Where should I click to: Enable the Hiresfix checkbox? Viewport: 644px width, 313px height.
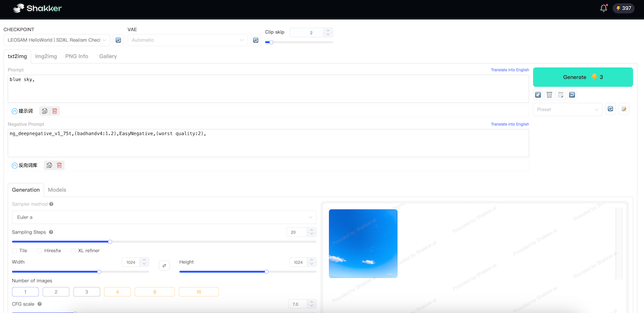coord(39,250)
